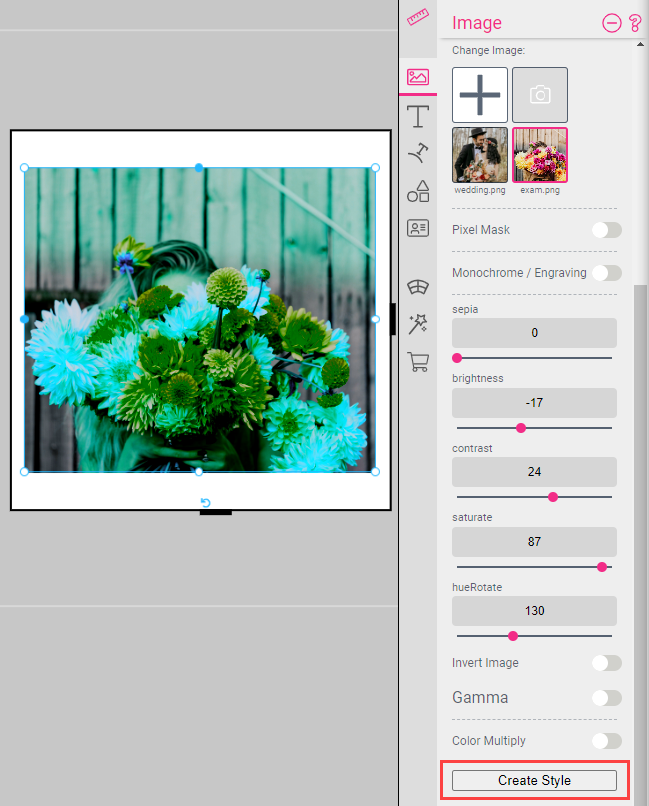Image resolution: width=649 pixels, height=806 pixels.
Task: Click the panel vertical scrollbar thumb
Action: point(640,545)
